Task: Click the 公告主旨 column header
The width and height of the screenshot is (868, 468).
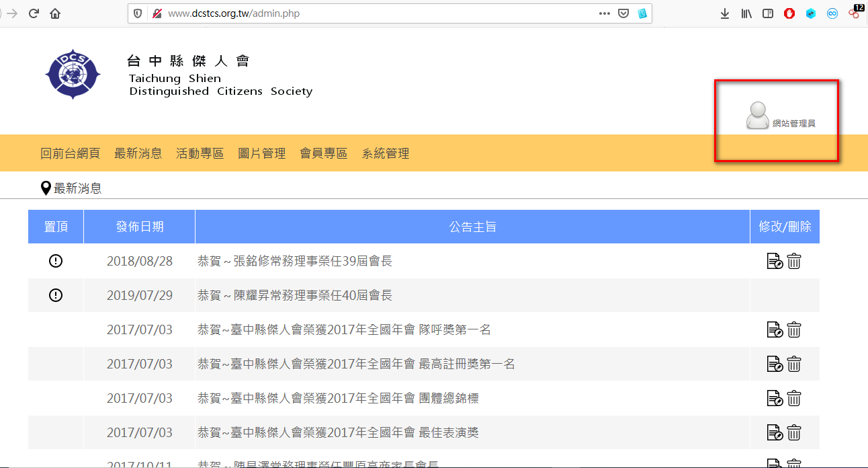Action: coord(473,227)
